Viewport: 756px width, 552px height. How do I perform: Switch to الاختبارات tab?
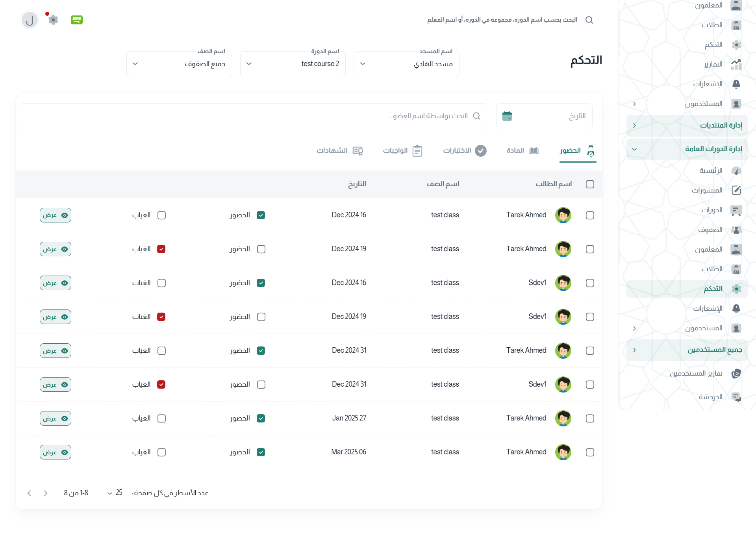pos(465,151)
